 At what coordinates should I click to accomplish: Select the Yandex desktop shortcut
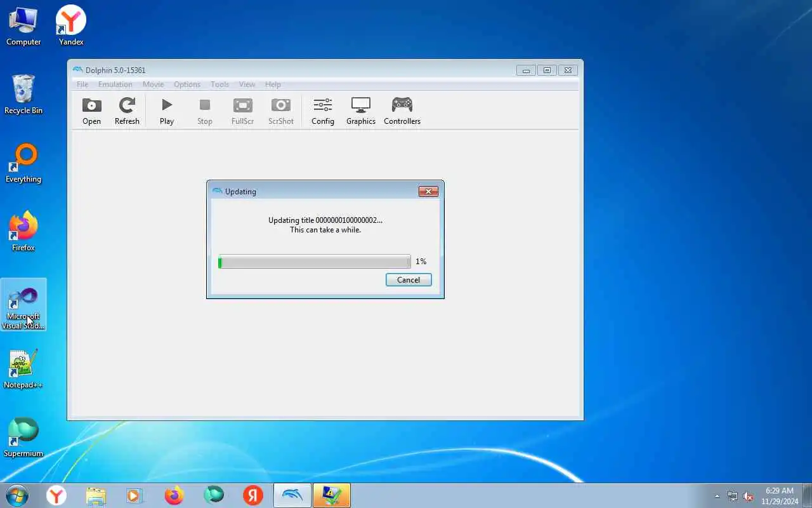pyautogui.click(x=71, y=27)
